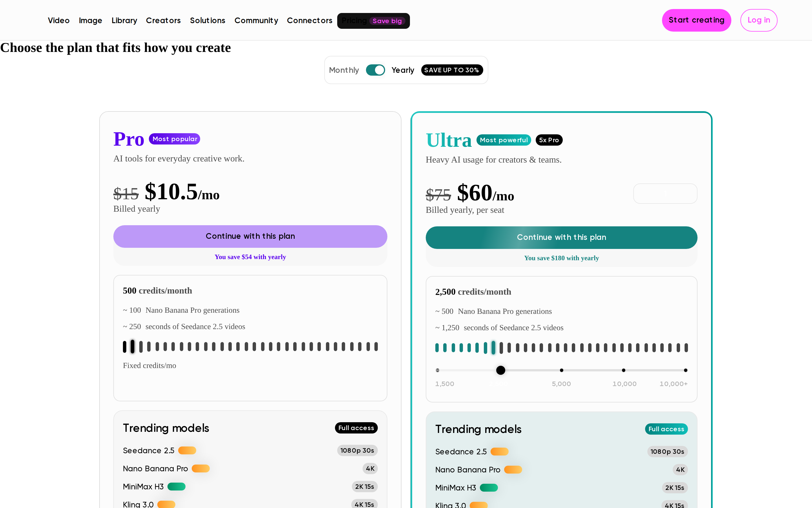The width and height of the screenshot is (812, 508).
Task: Click the Most powerful badge on Ultra
Action: [x=504, y=140]
